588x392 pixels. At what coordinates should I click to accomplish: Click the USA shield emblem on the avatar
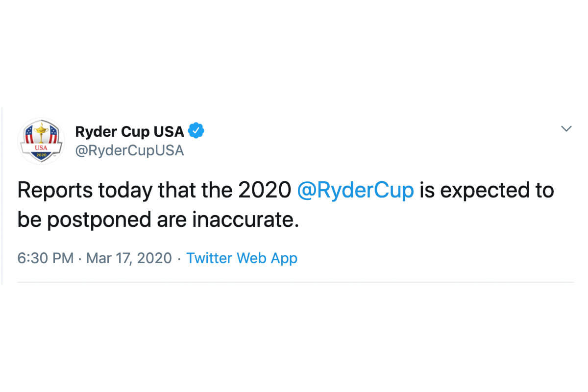coord(42,142)
